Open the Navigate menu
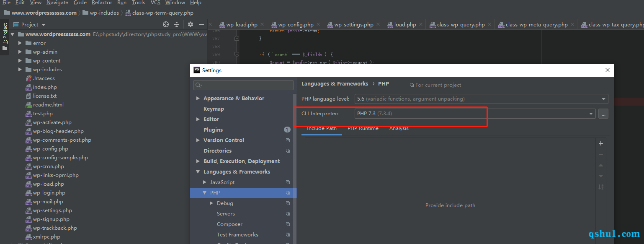 coord(57,3)
